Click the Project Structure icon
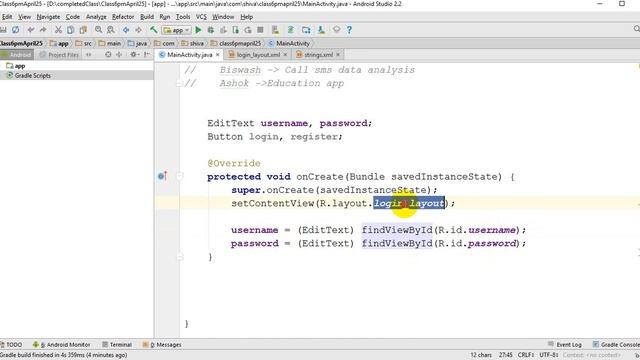640x360 pixels. point(306,30)
